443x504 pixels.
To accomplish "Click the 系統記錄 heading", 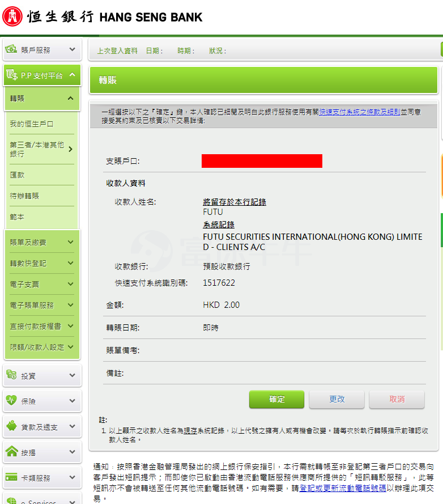I will coord(219,225).
